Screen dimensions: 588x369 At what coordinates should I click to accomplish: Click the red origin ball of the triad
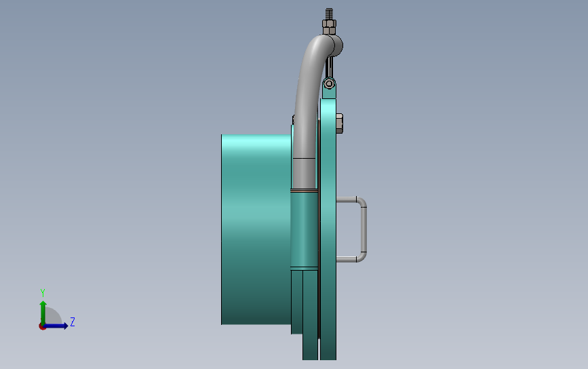(42, 327)
